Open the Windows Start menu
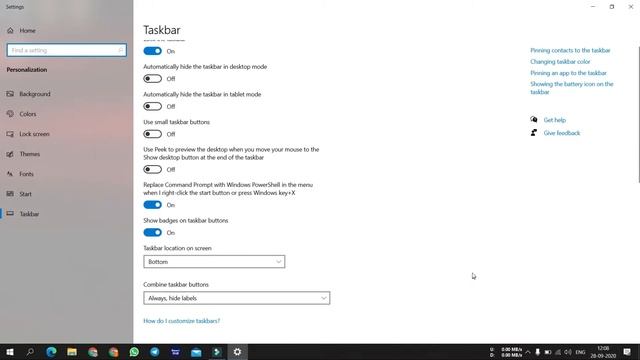 point(10,352)
